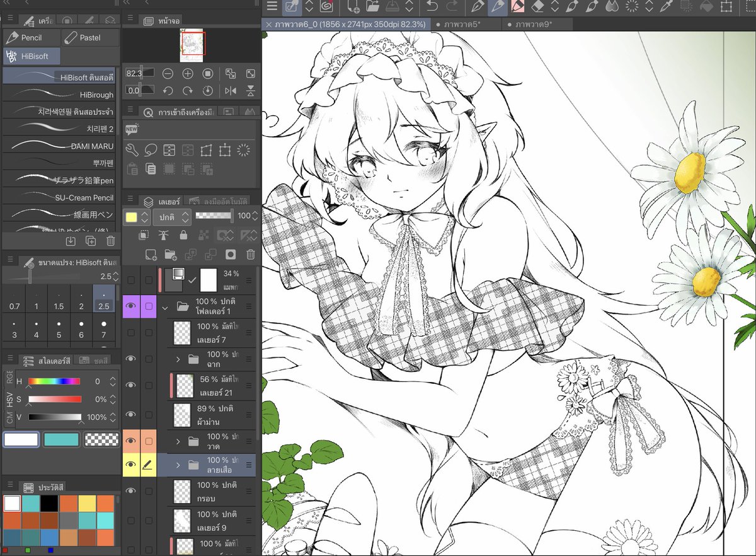Hide the วาด folder layer
This screenshot has width=756, height=556.
point(130,441)
